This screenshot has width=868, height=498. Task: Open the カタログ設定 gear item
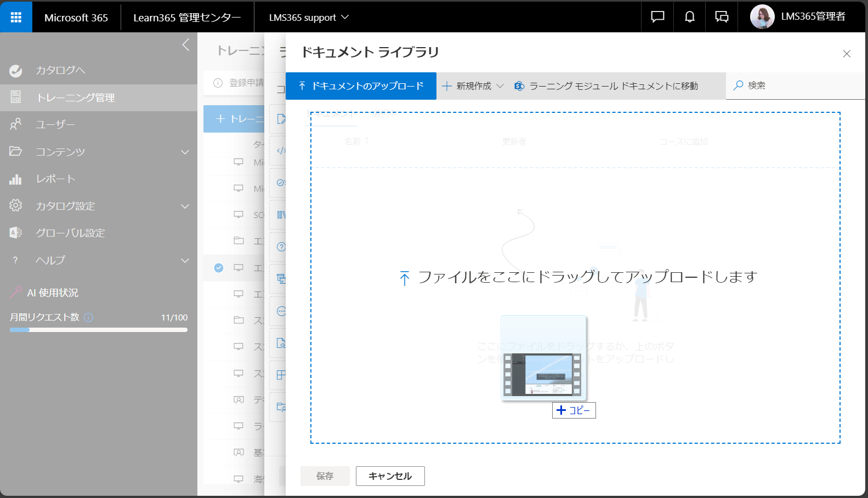point(65,206)
